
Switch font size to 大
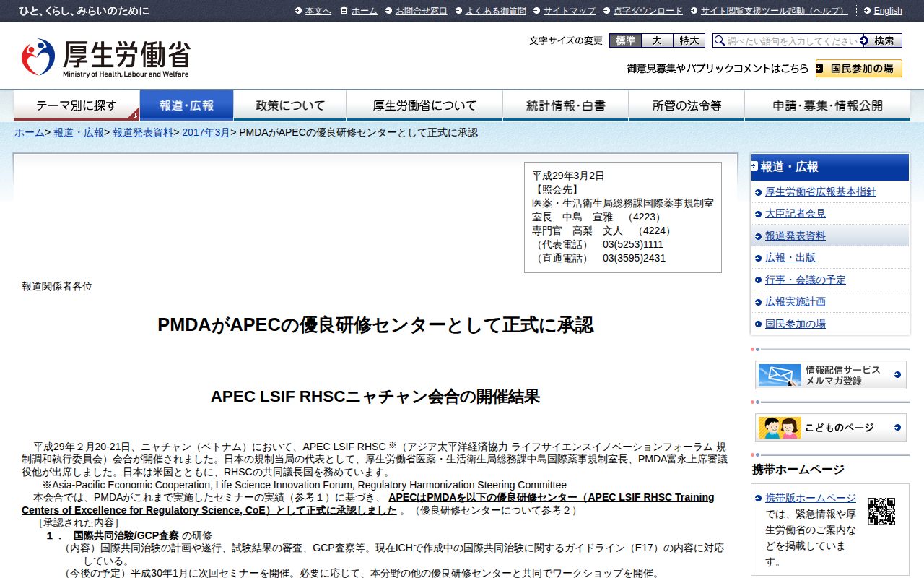[x=657, y=40]
